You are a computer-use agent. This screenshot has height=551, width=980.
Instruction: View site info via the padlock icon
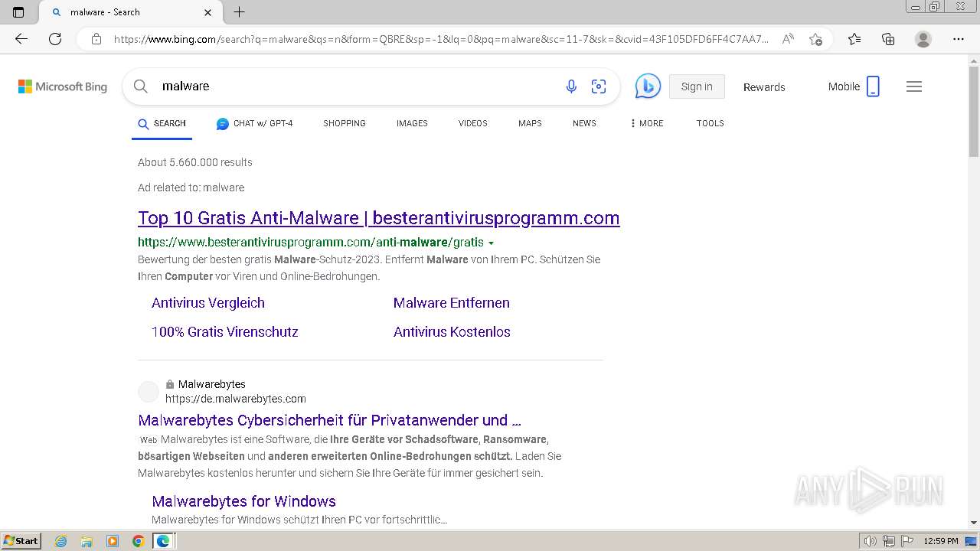click(x=96, y=39)
